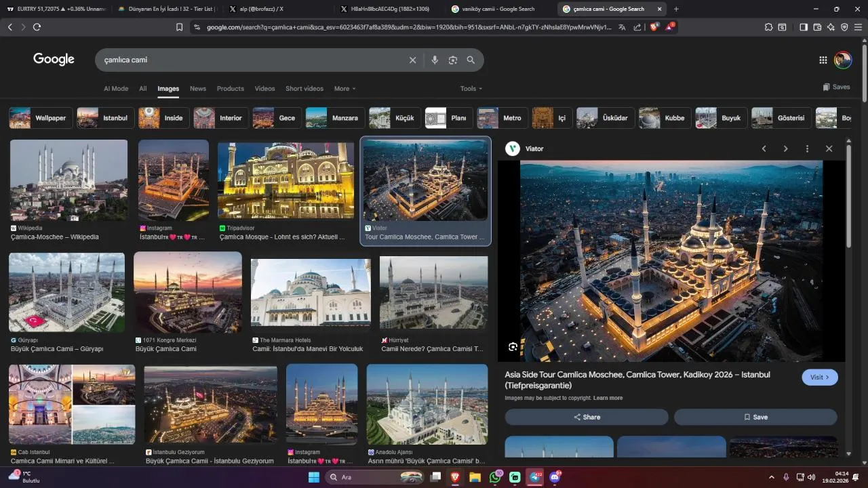868x488 pixels.
Task: Click the Visit button for Viator
Action: [820, 378]
